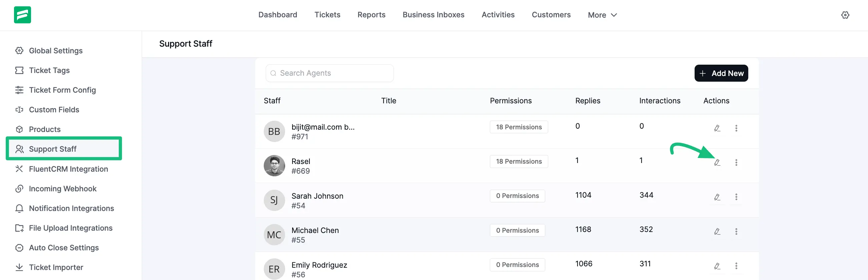
Task: Open settings via the gear icon
Action: (845, 15)
